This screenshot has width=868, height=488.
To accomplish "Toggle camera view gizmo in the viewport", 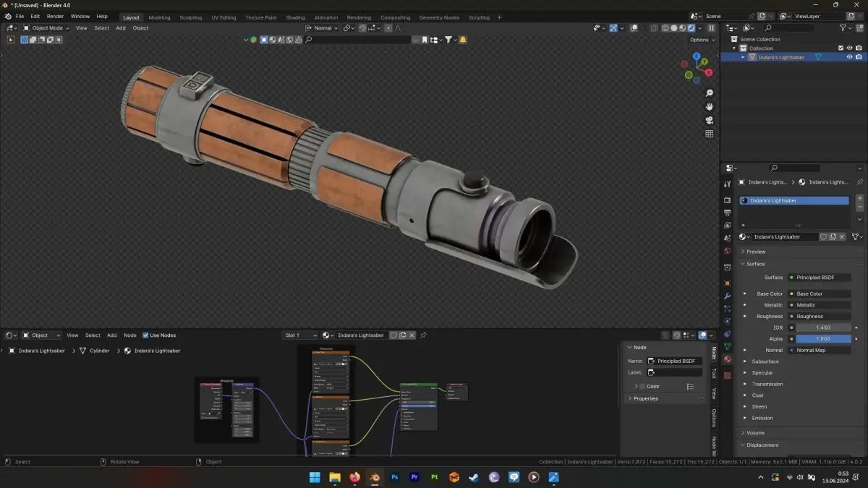I will (x=709, y=120).
